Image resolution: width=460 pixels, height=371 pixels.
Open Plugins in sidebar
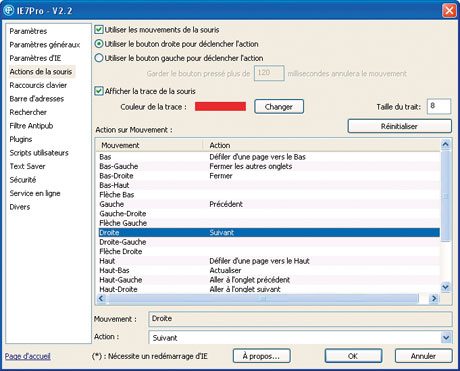(x=21, y=139)
